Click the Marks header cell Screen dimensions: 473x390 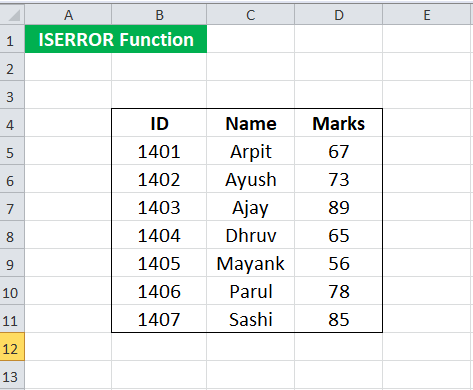(338, 123)
